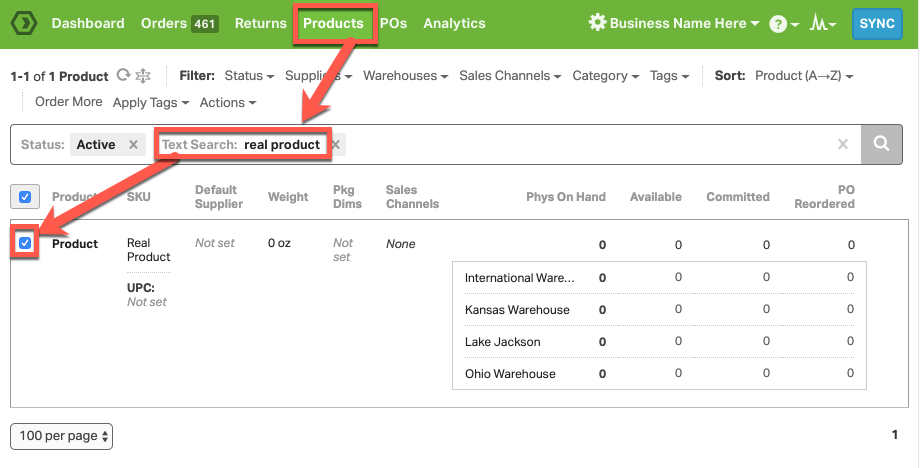Click the 1-1 of 1 Product count

(x=59, y=76)
